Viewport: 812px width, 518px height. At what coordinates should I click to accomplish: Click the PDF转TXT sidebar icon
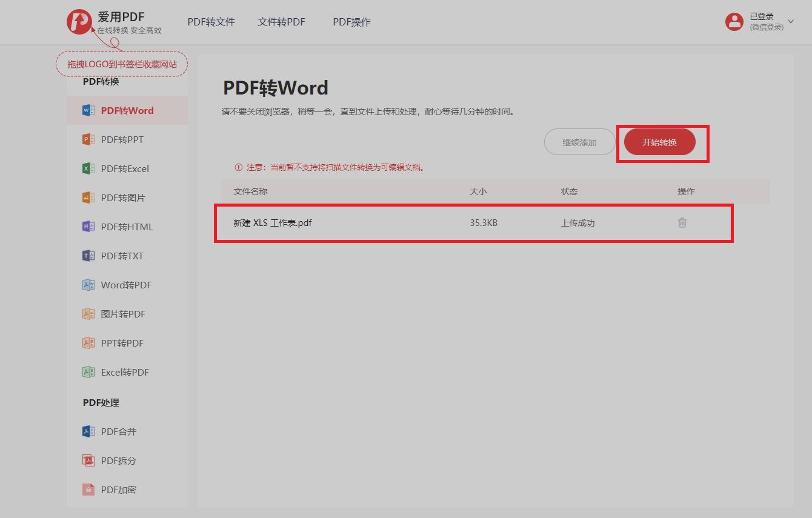click(88, 256)
